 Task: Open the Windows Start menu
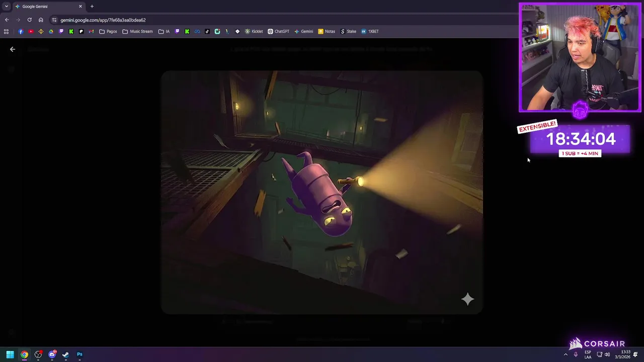[x=10, y=354]
